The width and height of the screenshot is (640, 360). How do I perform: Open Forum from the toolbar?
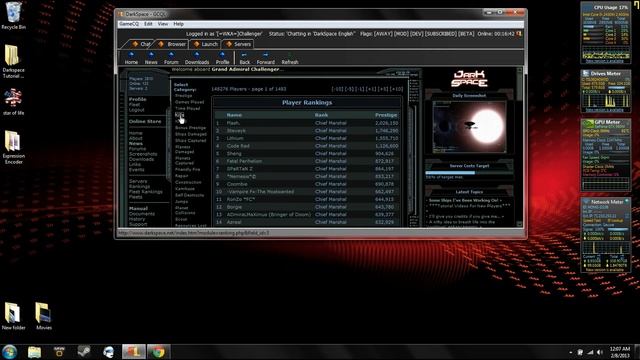coord(171,58)
